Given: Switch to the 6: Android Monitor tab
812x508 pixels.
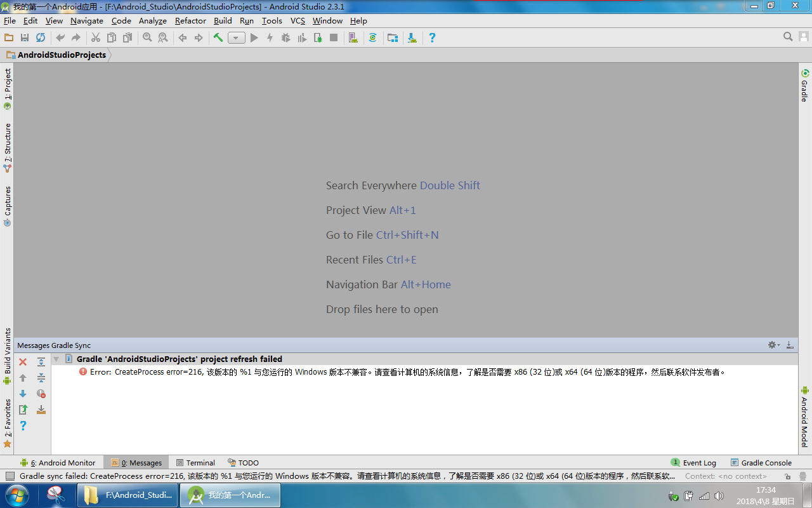Looking at the screenshot, I should [58, 463].
